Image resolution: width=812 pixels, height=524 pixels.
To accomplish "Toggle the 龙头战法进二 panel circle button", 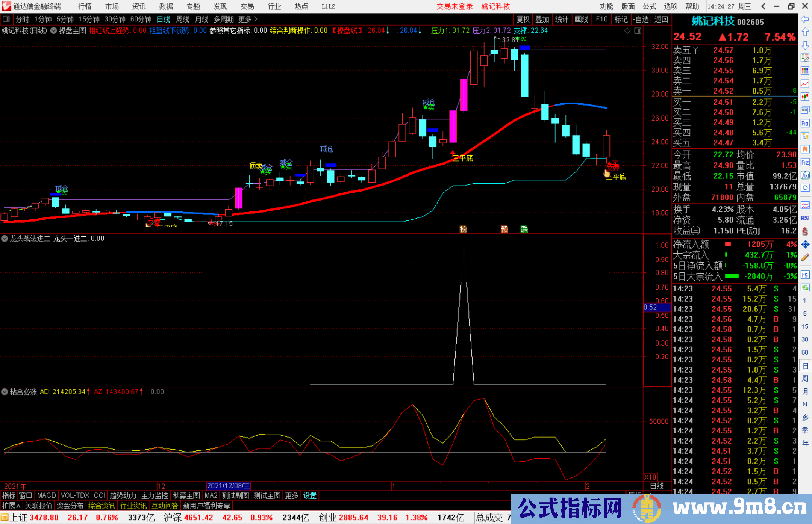I will tap(5, 238).
